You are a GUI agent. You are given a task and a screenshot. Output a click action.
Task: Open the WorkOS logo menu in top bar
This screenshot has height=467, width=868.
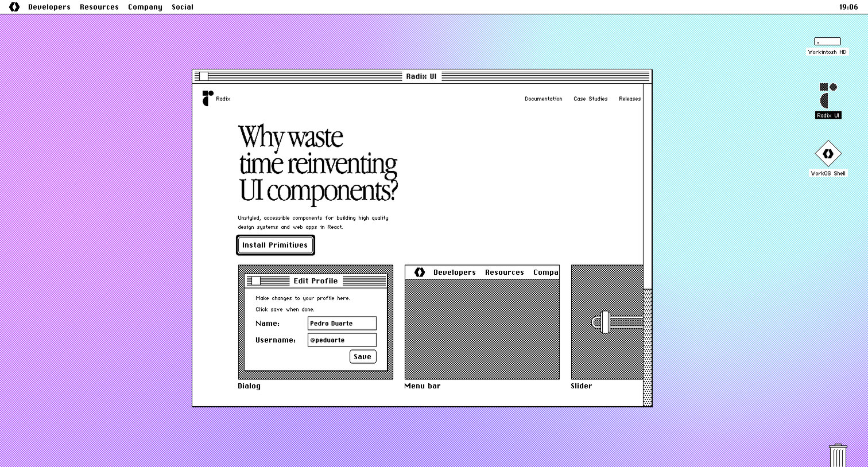tap(14, 7)
